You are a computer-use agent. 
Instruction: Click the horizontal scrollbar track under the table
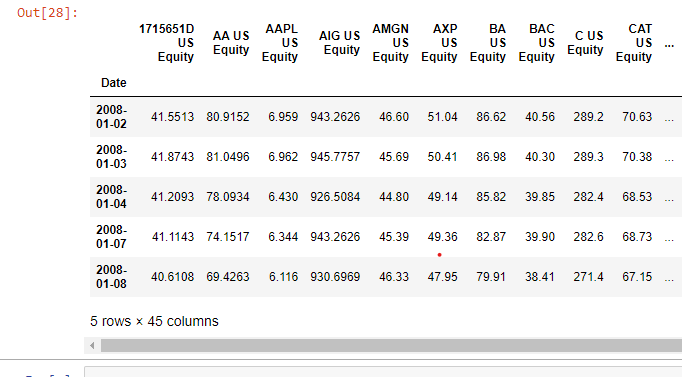click(391, 346)
